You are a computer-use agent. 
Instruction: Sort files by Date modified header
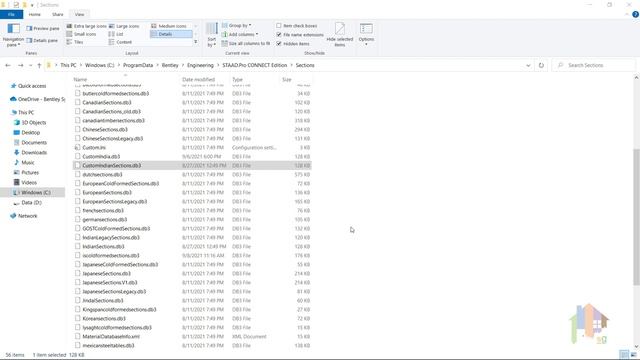[204, 79]
